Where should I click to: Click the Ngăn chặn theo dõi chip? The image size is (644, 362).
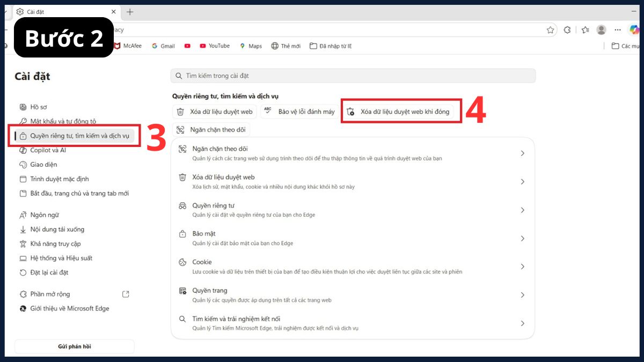tap(211, 130)
